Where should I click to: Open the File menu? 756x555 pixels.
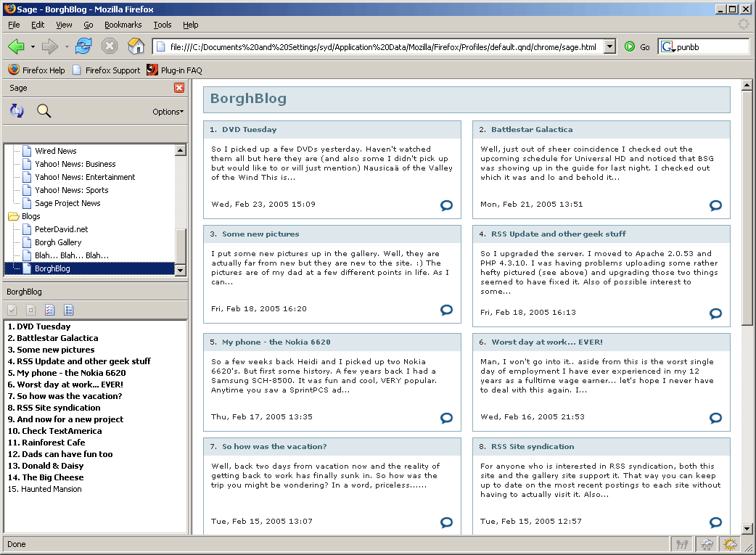click(x=14, y=25)
